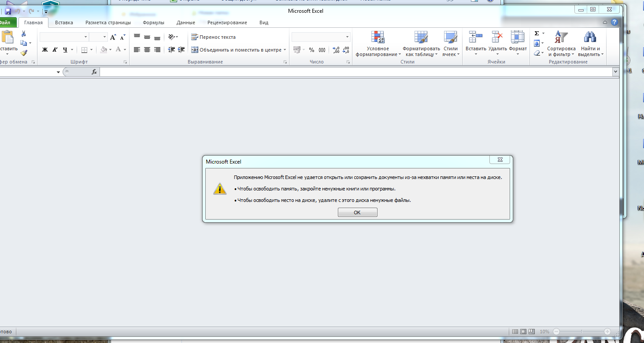Click the Формат cells icon
This screenshot has height=343, width=644.
tap(518, 38)
